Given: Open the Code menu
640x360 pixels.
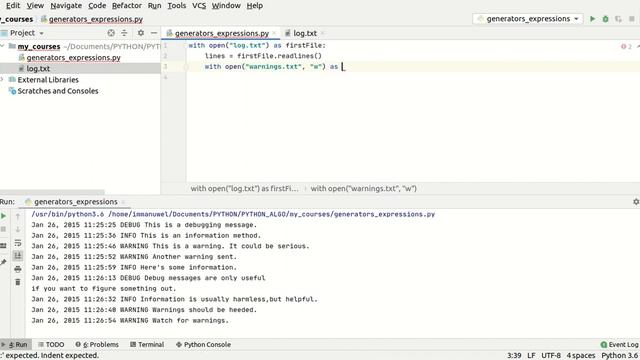Looking at the screenshot, I should [97, 6].
